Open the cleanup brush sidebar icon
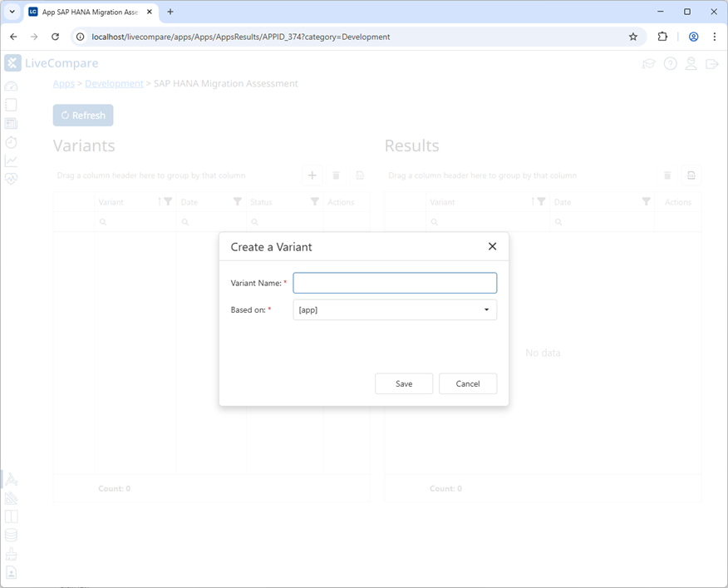Image resolution: width=728 pixels, height=588 pixels. (x=11, y=554)
